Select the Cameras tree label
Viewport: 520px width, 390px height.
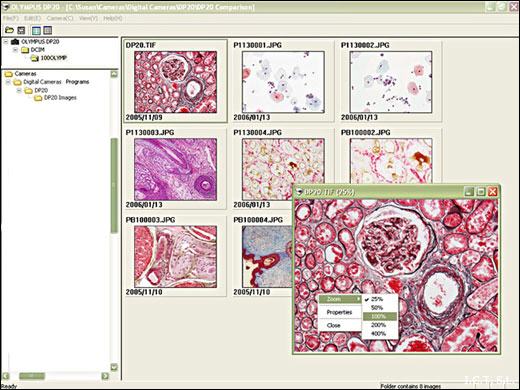(25, 74)
